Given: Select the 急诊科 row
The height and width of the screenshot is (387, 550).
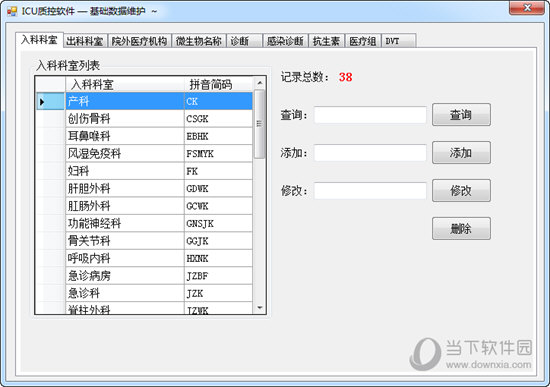Looking at the screenshot, I should pos(144,293).
